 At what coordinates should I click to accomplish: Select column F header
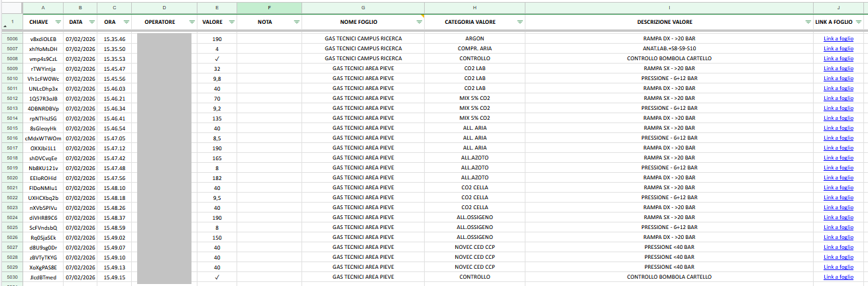click(269, 7)
